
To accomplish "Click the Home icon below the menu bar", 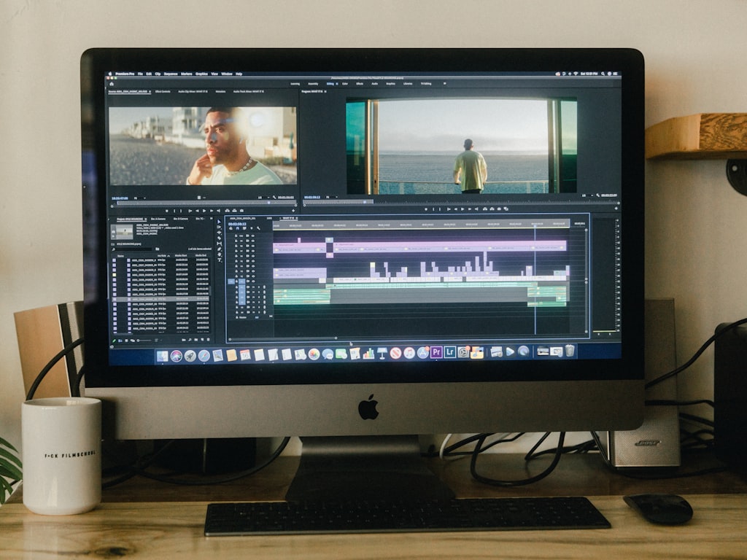I will (112, 83).
